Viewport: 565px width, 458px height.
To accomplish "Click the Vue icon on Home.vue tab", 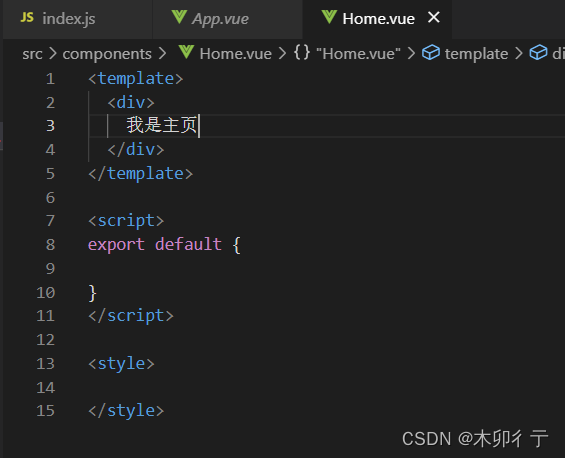I will [x=329, y=17].
